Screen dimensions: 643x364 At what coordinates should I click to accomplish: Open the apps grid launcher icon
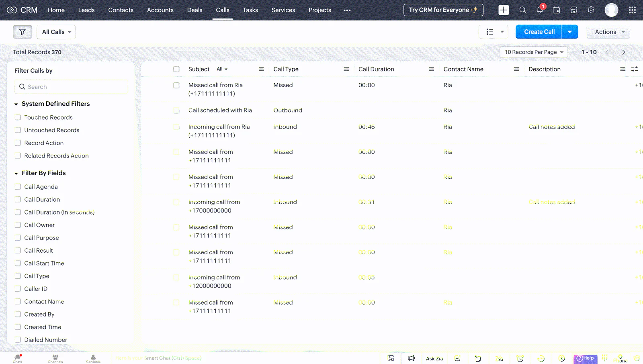pos(632,10)
